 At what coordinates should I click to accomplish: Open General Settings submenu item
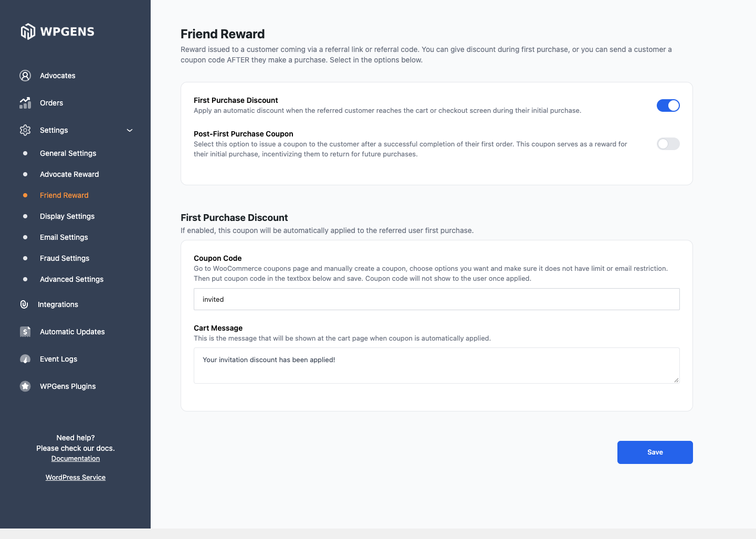pyautogui.click(x=68, y=153)
